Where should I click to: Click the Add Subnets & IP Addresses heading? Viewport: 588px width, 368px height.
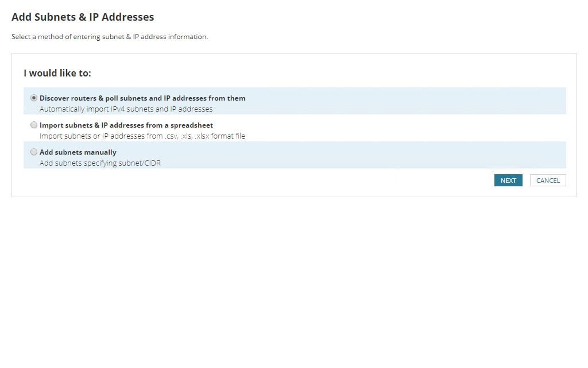82,17
